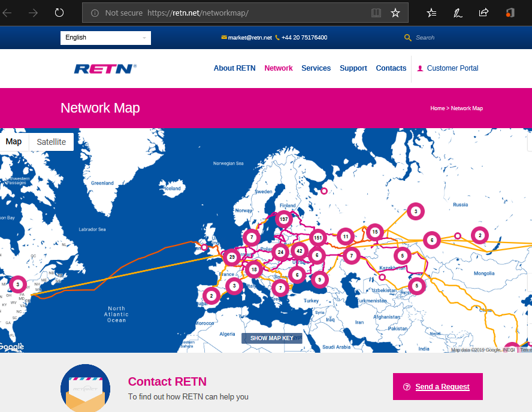
Task: Click the favorites star in address bar
Action: coord(395,13)
